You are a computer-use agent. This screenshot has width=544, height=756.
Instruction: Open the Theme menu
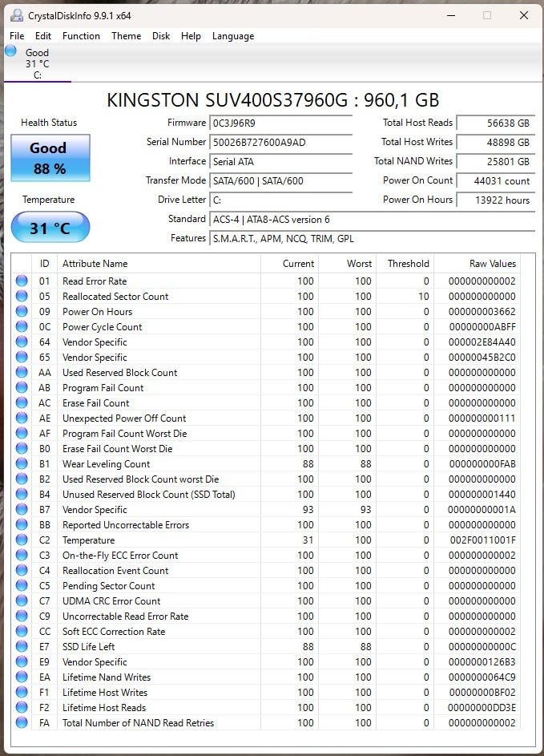pyautogui.click(x=127, y=36)
